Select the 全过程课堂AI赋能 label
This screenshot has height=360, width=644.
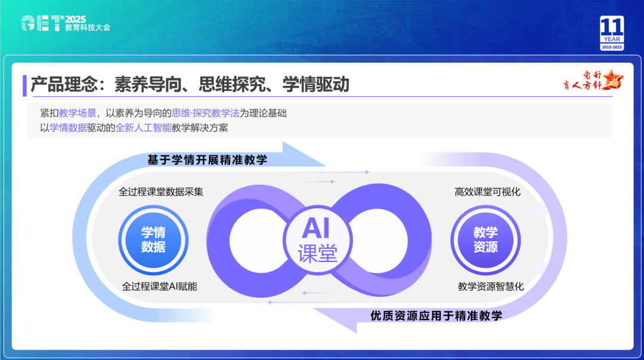[159, 287]
